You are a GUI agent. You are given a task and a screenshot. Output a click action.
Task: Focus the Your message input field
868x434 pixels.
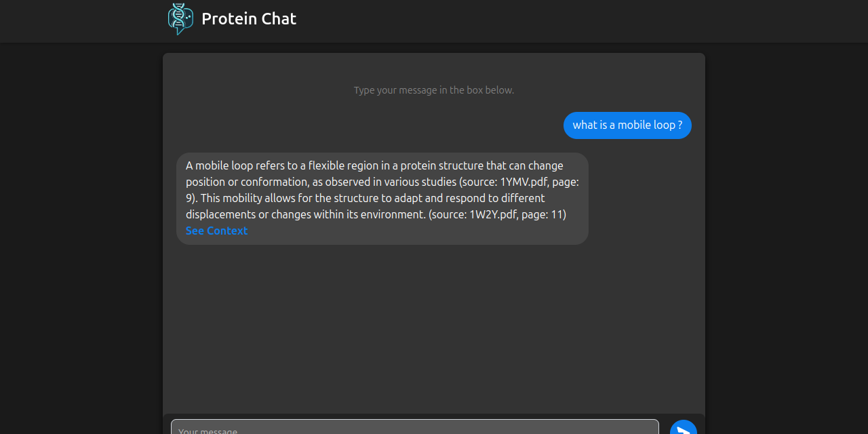(414, 428)
